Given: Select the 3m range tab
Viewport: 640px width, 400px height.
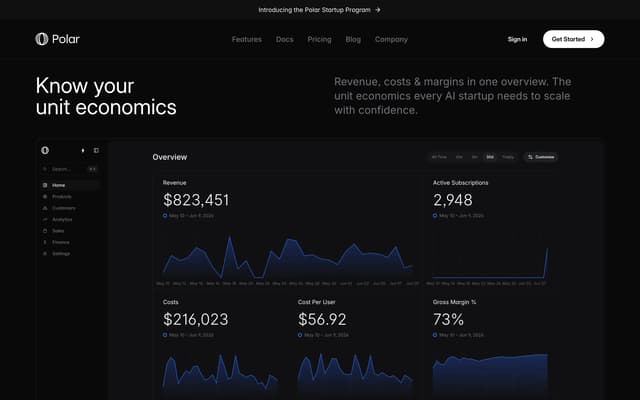Looking at the screenshot, I should pos(475,157).
